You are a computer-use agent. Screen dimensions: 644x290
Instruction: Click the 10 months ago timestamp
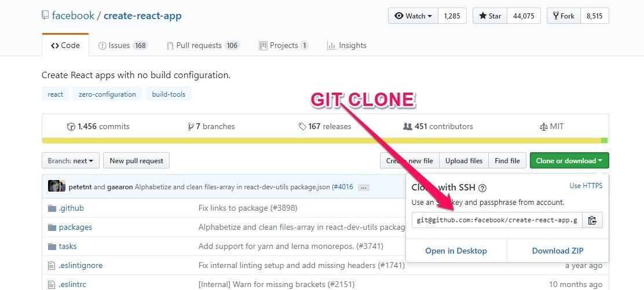(x=576, y=284)
